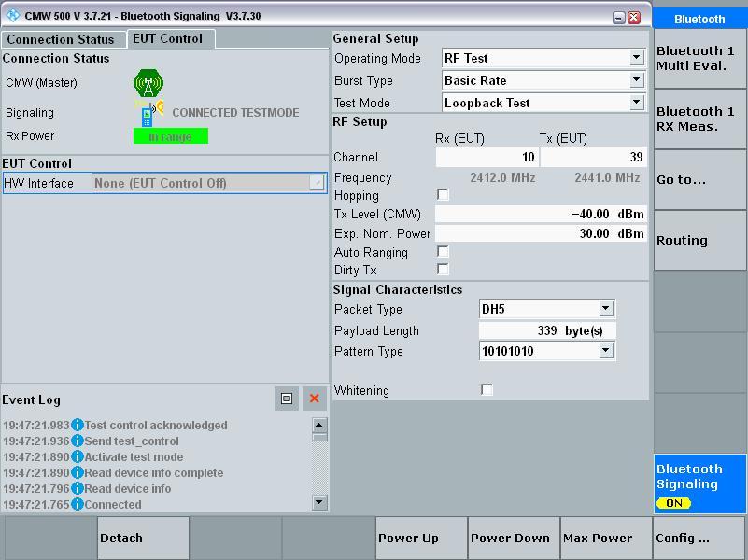Toggle the Bluetooth Signaling ON softkey
The width and height of the screenshot is (748, 560).
(x=699, y=483)
